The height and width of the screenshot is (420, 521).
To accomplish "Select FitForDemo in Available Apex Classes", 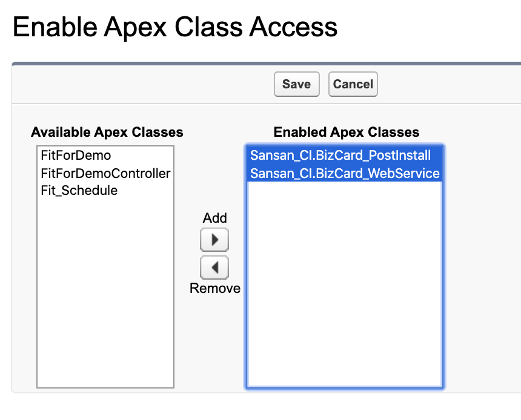I will point(76,156).
